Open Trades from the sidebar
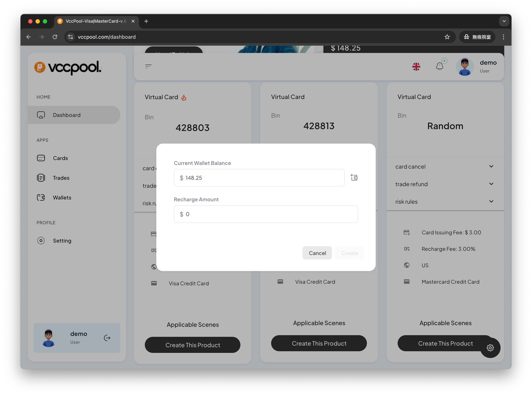 coord(61,178)
